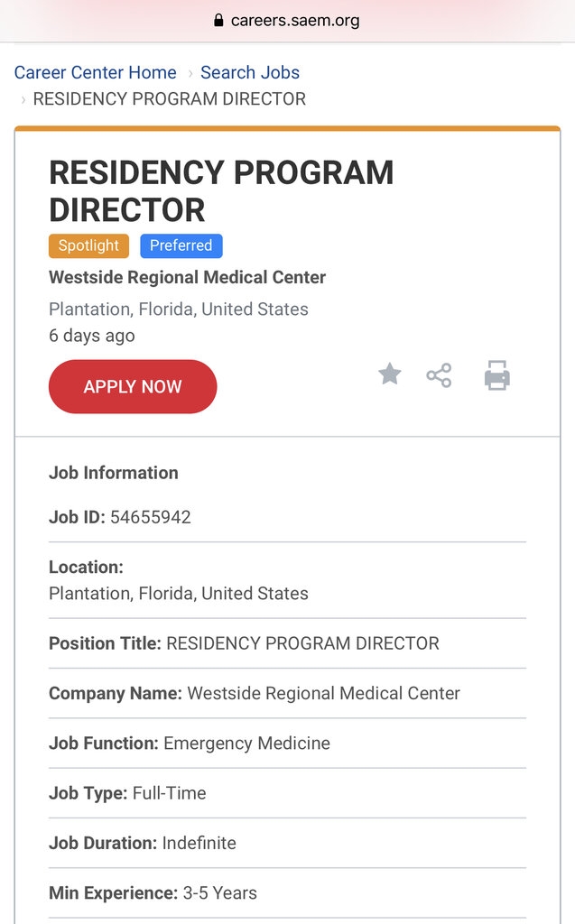Select the bold company name under the badges
Image resolution: width=575 pixels, height=924 pixels.
(187, 277)
